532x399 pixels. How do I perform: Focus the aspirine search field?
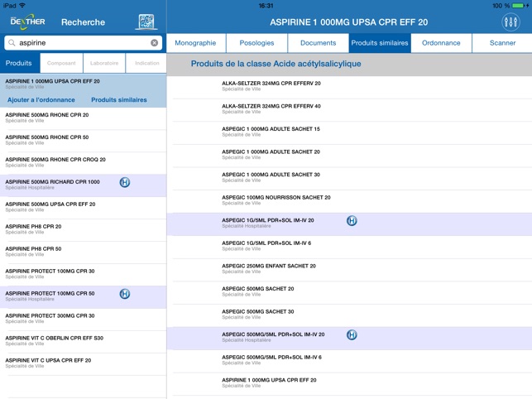83,43
